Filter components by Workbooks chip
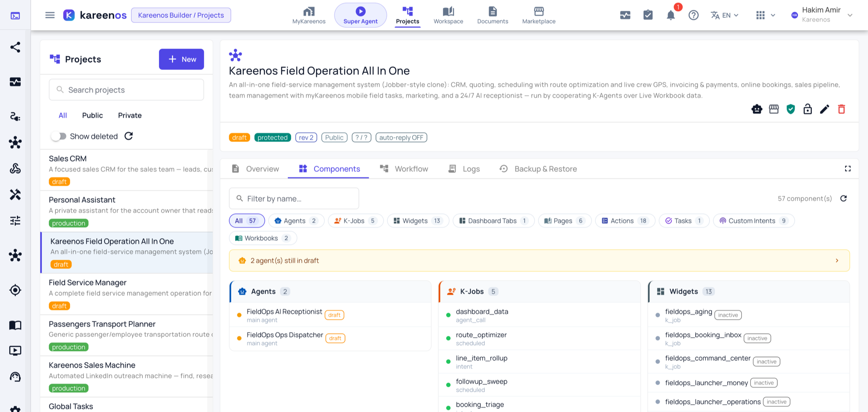Viewport: 868px width, 412px height. (263, 238)
